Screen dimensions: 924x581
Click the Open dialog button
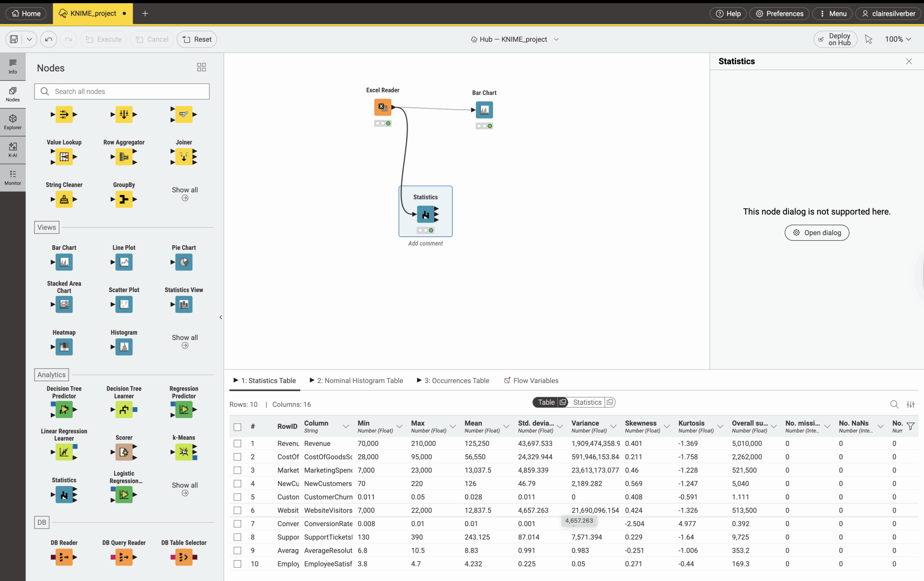coord(816,233)
